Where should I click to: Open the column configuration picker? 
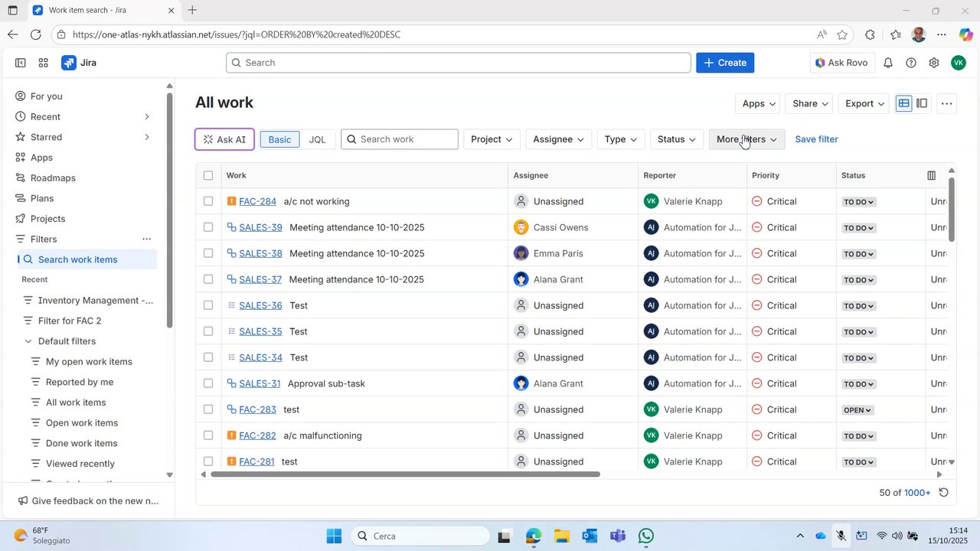point(932,175)
